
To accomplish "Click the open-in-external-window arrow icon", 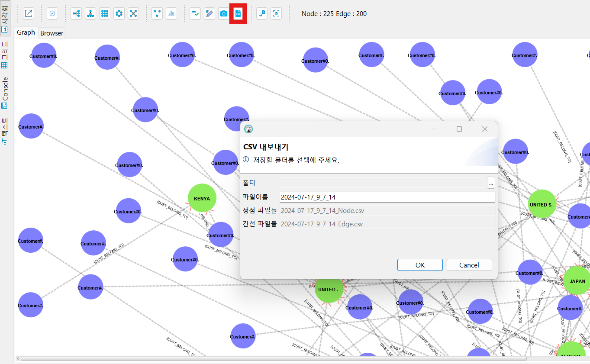I will [x=29, y=13].
